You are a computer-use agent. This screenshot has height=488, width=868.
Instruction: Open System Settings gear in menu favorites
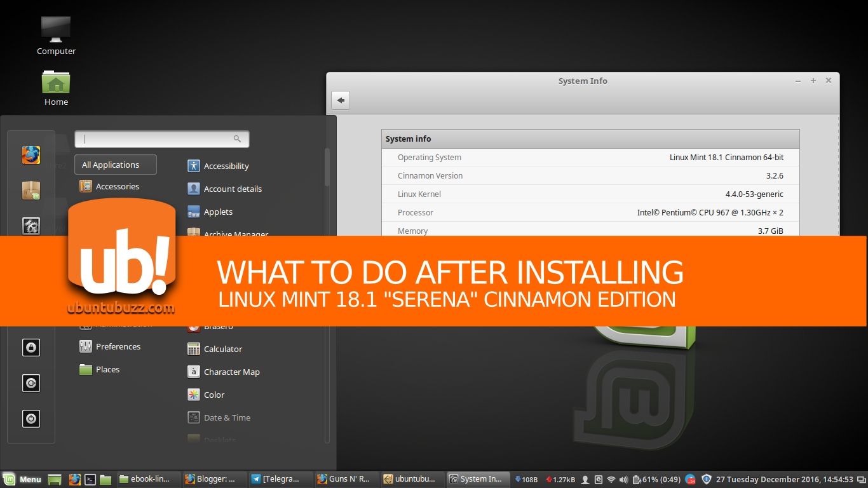point(31,226)
